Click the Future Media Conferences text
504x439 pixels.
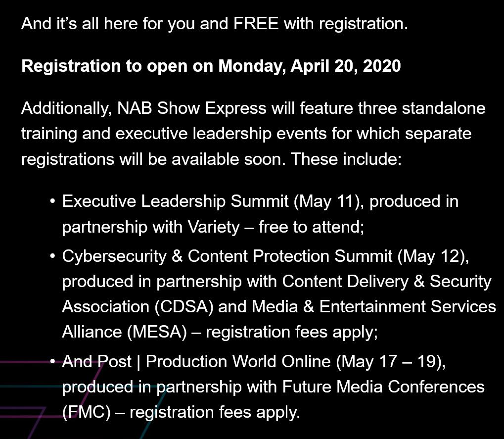click(383, 387)
